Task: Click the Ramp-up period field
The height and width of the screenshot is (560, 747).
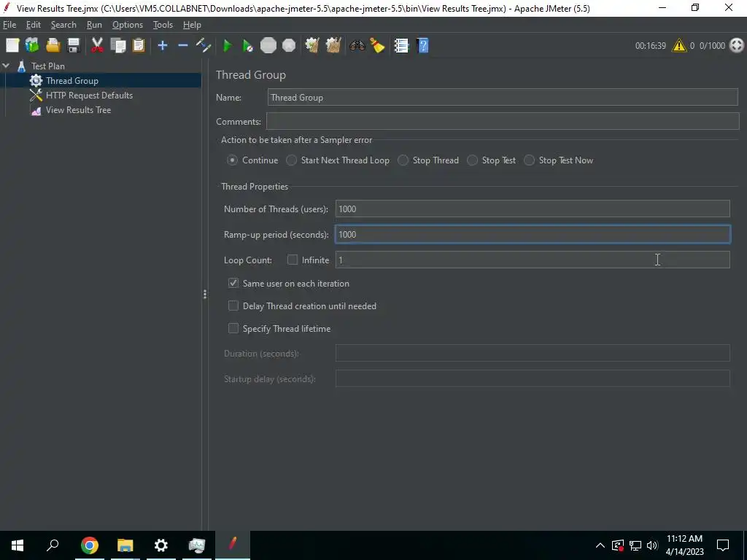Action: point(533,234)
